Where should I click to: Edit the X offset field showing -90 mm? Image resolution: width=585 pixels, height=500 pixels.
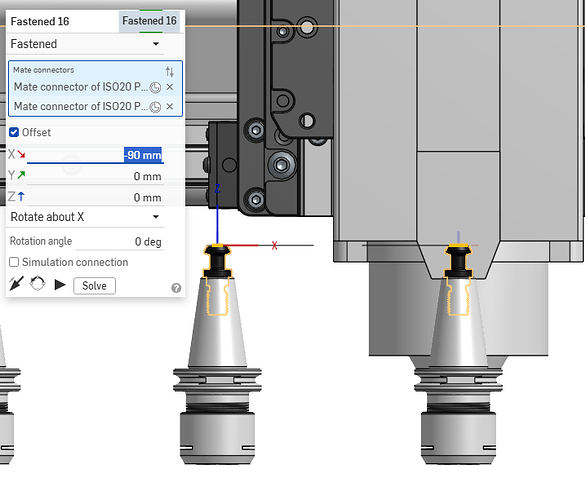click(95, 155)
